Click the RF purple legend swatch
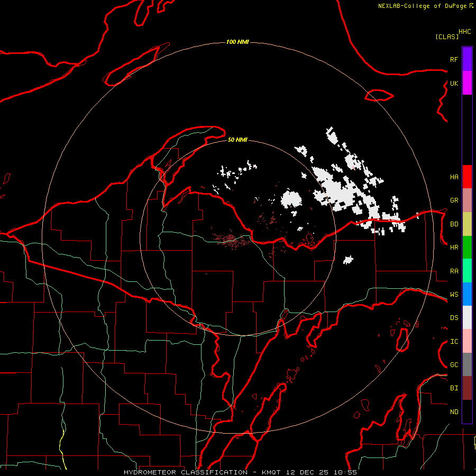 coord(467,59)
